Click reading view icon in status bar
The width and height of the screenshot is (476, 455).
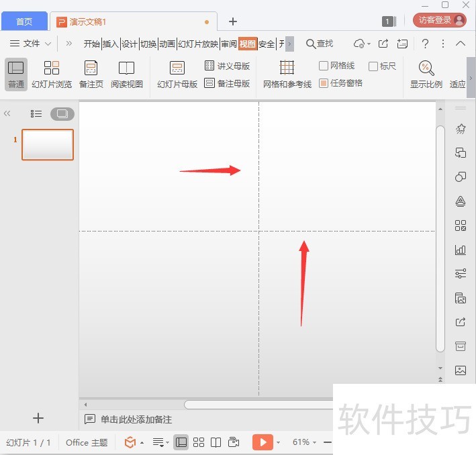pyautogui.click(x=216, y=442)
